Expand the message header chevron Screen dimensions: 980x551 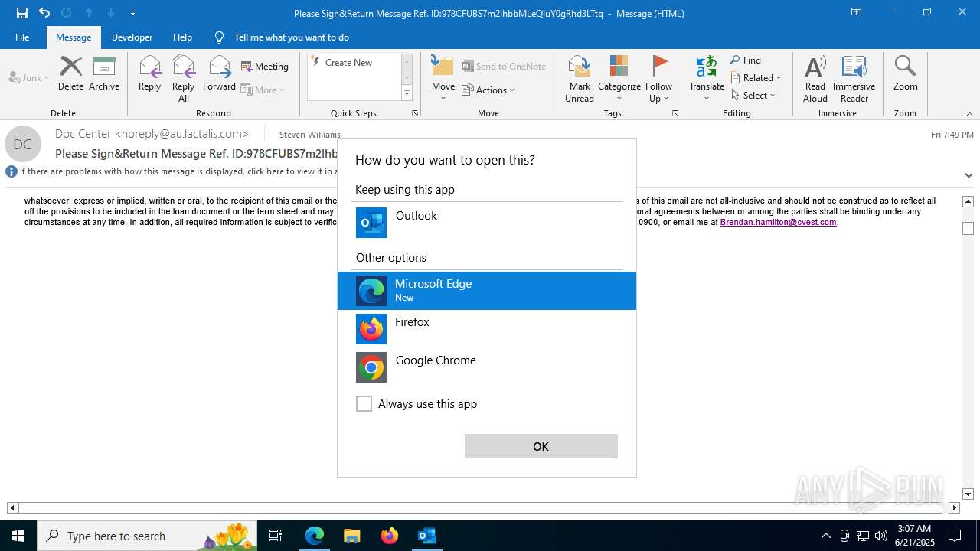pyautogui.click(x=969, y=175)
